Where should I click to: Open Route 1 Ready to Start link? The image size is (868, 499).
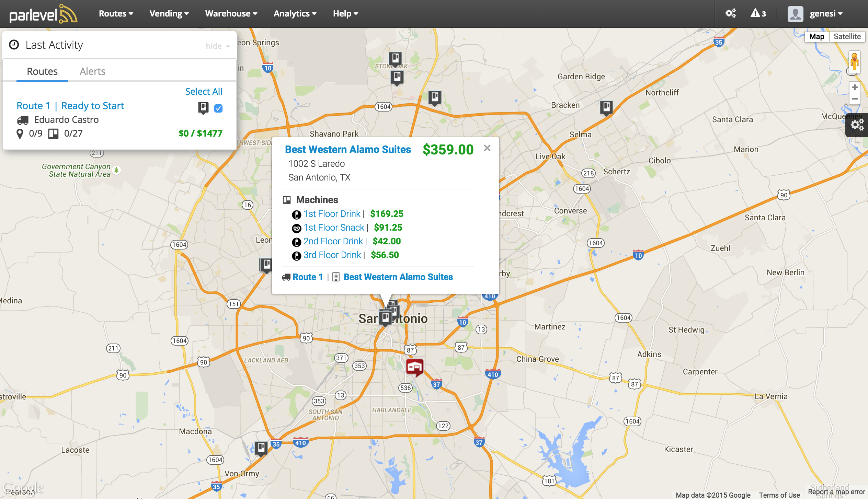click(70, 106)
